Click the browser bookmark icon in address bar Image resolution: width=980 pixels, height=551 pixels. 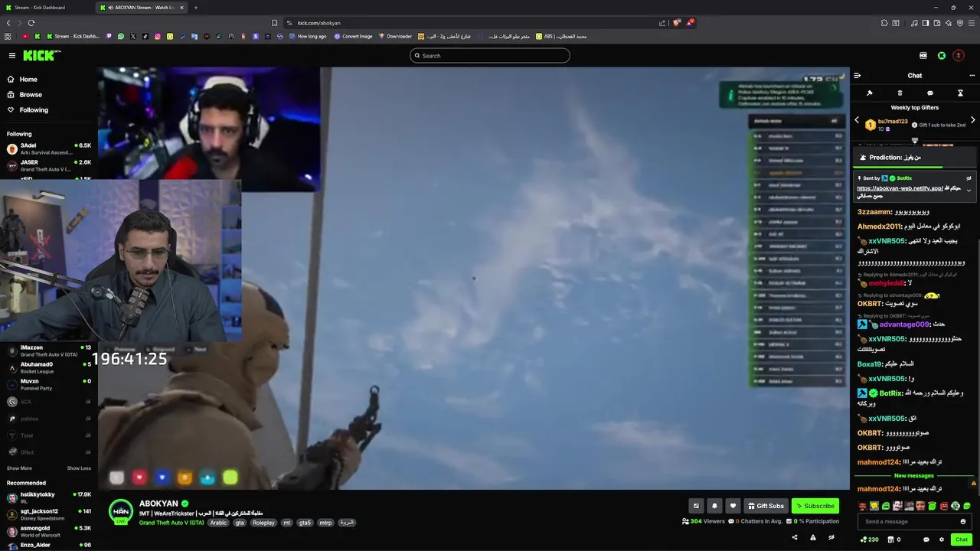click(274, 23)
